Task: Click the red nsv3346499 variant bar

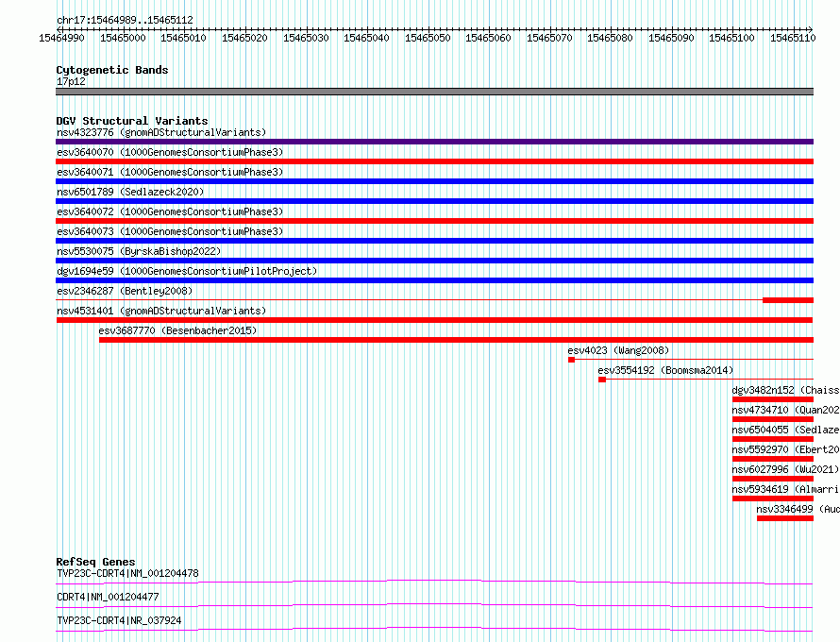Action: [x=785, y=518]
